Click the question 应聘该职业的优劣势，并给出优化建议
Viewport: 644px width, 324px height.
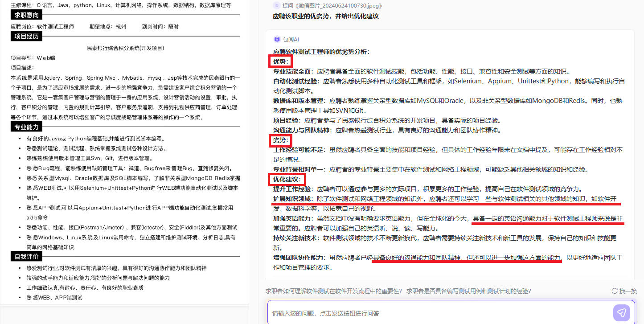(326, 16)
